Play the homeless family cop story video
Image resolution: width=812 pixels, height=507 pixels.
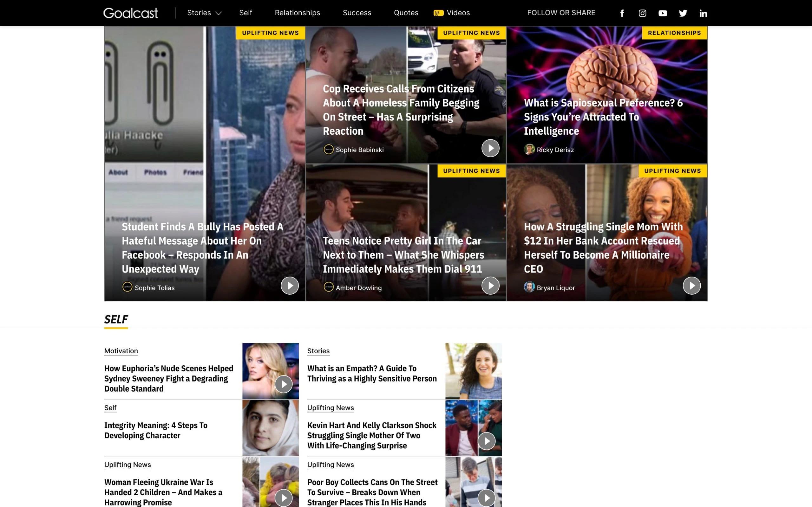(x=490, y=148)
